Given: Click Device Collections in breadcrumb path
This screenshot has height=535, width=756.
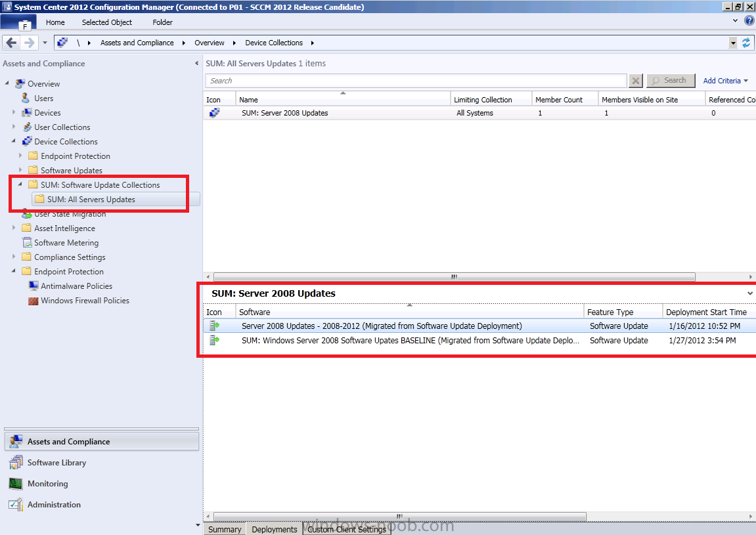Looking at the screenshot, I should click(x=274, y=43).
